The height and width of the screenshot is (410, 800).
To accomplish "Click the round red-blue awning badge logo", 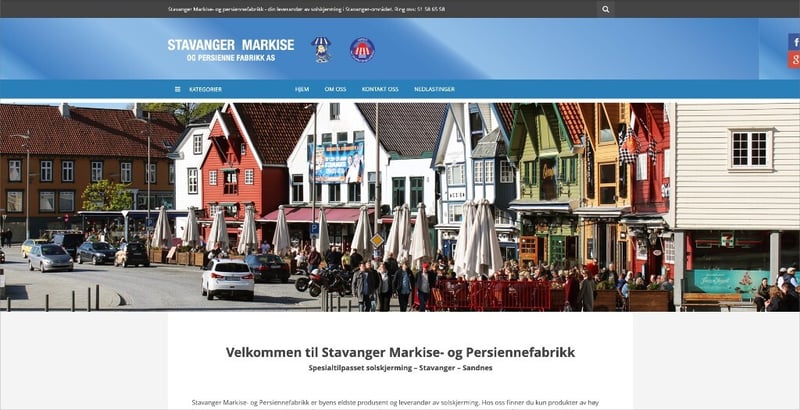I will tap(362, 50).
